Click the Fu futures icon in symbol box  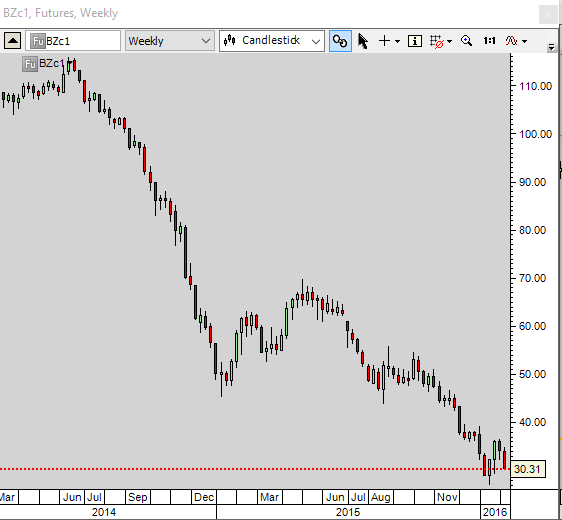[38, 41]
